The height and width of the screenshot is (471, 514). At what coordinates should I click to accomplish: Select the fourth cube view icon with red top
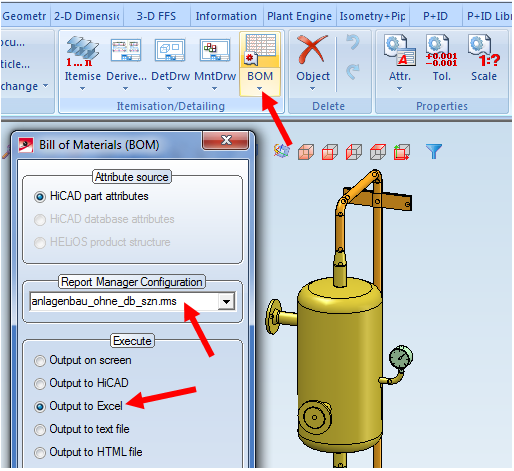click(378, 152)
